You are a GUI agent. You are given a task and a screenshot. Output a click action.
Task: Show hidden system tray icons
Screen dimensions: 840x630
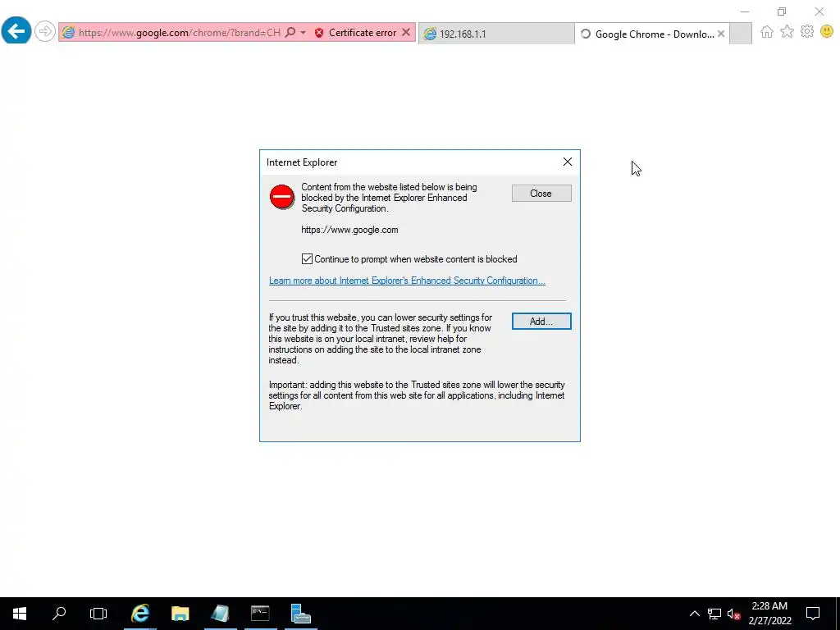point(694,614)
